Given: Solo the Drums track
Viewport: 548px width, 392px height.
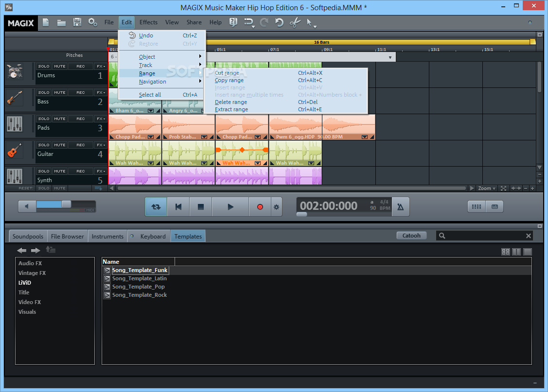Looking at the screenshot, I should (x=44, y=67).
